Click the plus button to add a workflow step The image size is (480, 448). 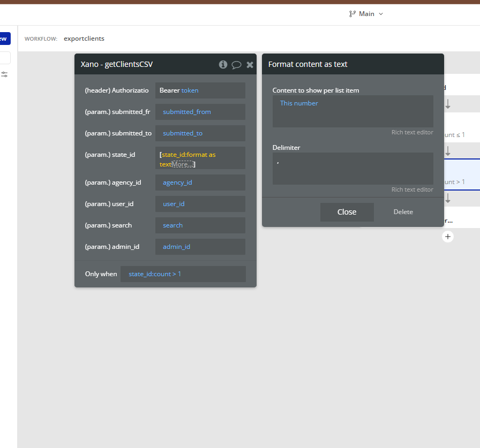point(447,237)
